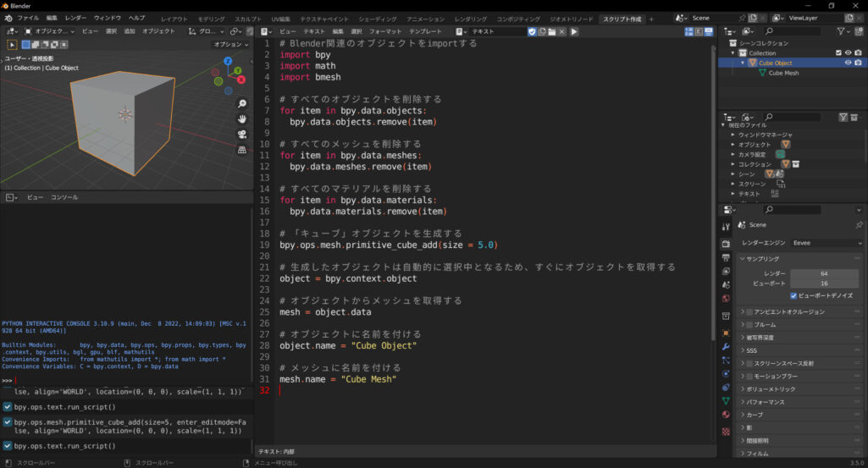Open the Render properties tab icon
Viewport: 868px width, 468px height.
click(726, 244)
